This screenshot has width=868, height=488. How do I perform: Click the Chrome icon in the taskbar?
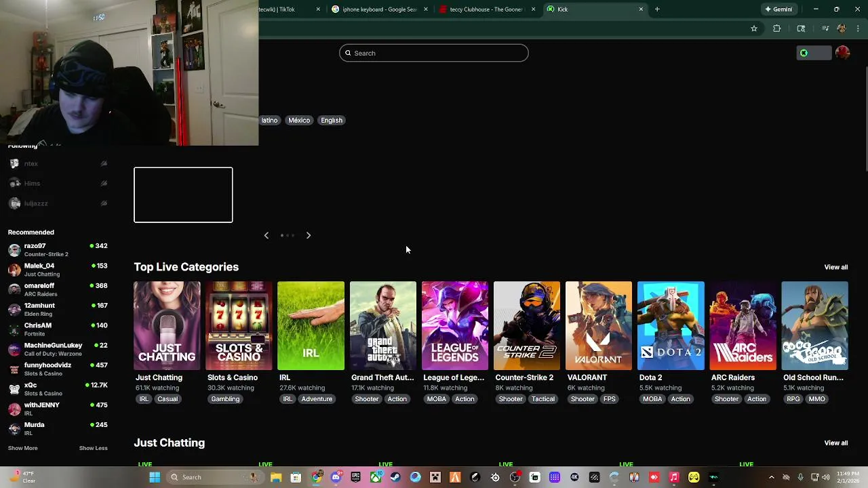coord(316,477)
